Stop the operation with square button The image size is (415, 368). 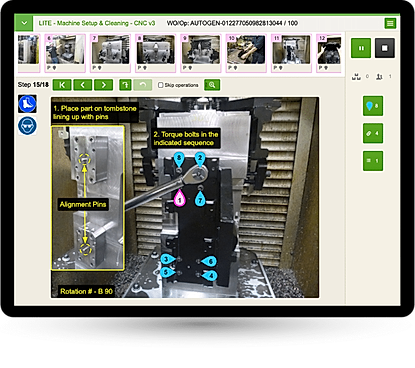385,48
